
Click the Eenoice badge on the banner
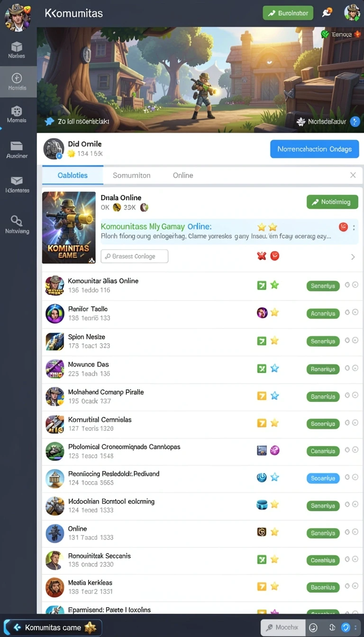pyautogui.click(x=341, y=34)
